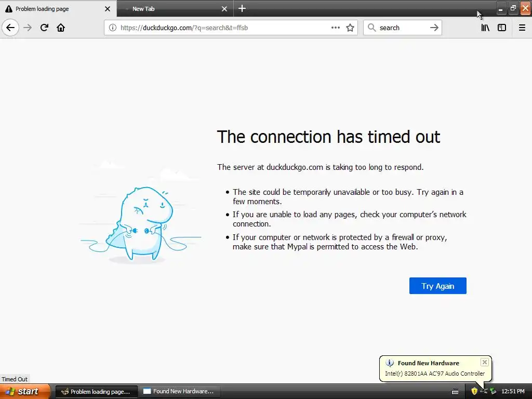Image resolution: width=532 pixels, height=399 pixels.
Task: Click the connection has timed out heading
Action: coord(328,137)
